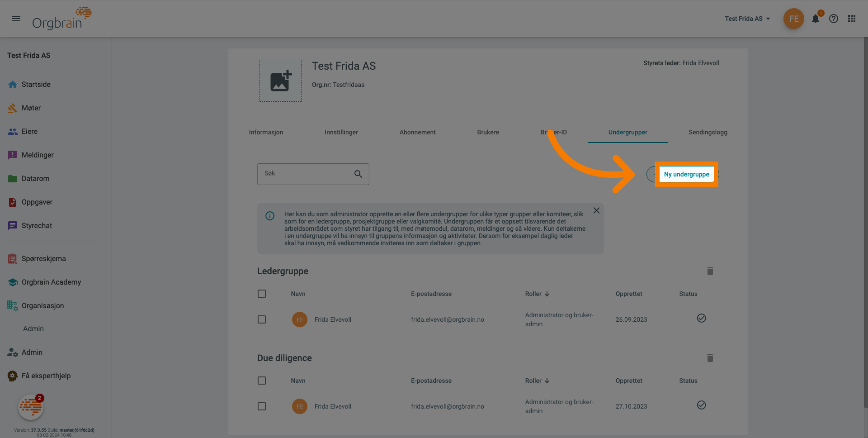Select the Admin sub-item under Organisasjon
868x438 pixels.
tap(33, 329)
